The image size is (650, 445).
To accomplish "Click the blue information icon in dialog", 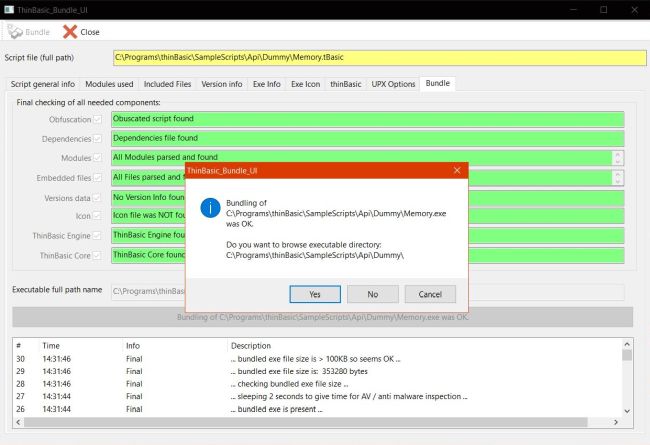I will pyautogui.click(x=210, y=208).
